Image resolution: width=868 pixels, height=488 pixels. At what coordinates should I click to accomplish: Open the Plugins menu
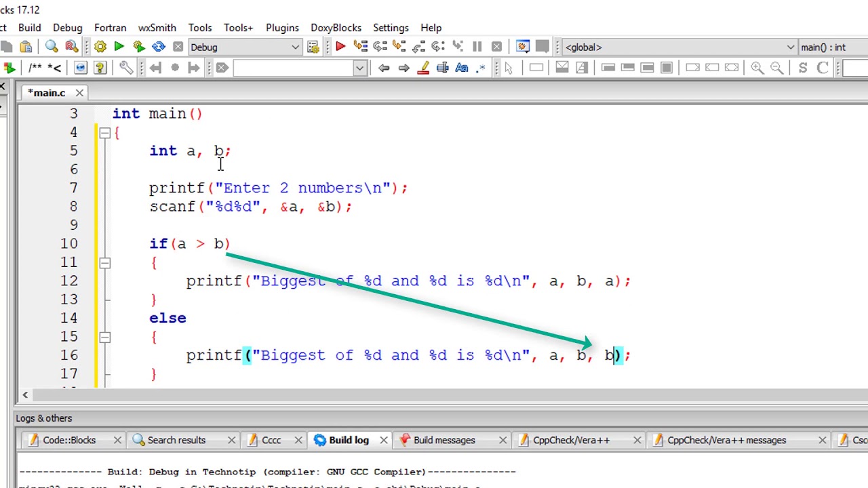282,28
